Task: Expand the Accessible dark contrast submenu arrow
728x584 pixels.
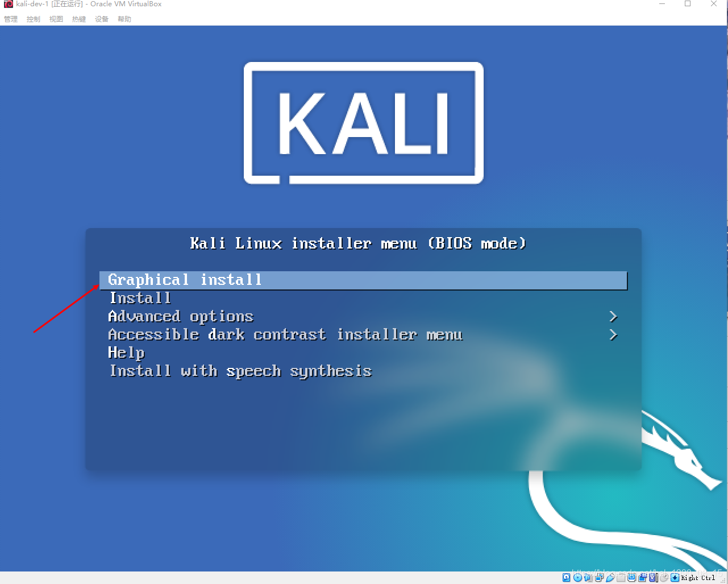Action: (613, 334)
